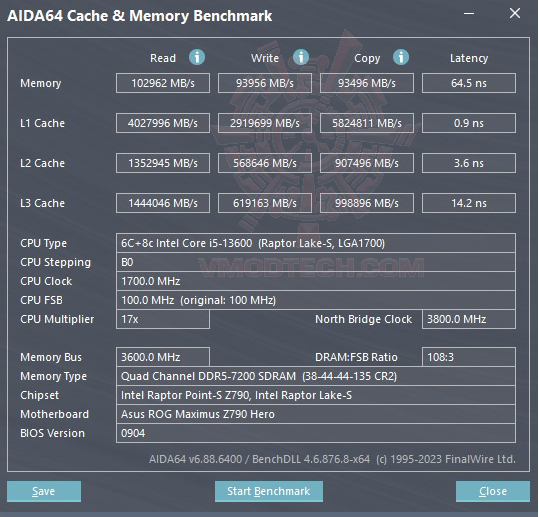Click BIOS Version value 0904
This screenshot has width=539, height=517.
pyautogui.click(x=316, y=433)
